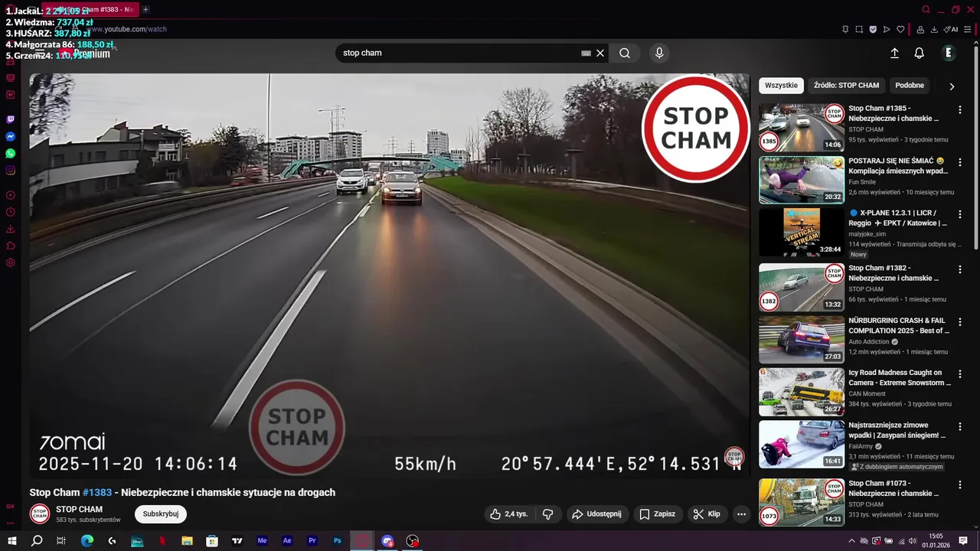
Task: Create a clip with the Klip button
Action: click(x=707, y=514)
